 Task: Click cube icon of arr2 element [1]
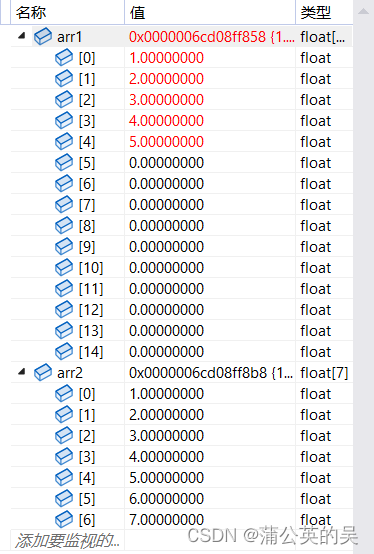point(64,414)
